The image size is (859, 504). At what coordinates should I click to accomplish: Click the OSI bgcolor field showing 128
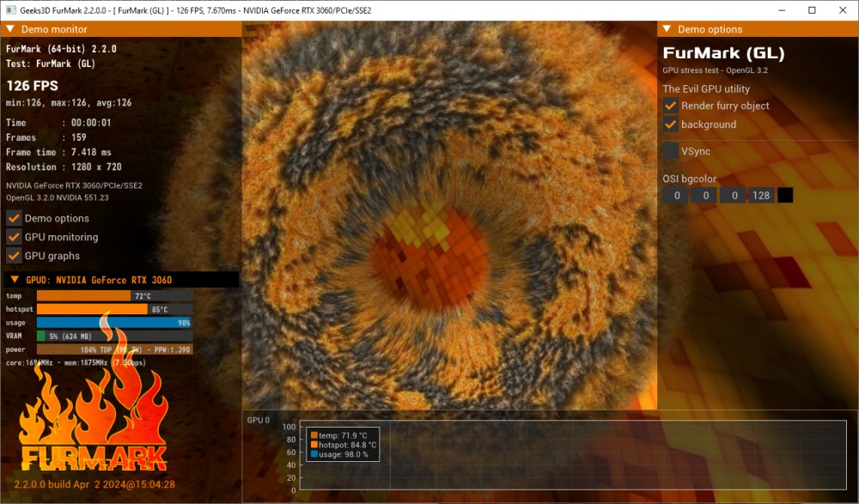tap(761, 196)
